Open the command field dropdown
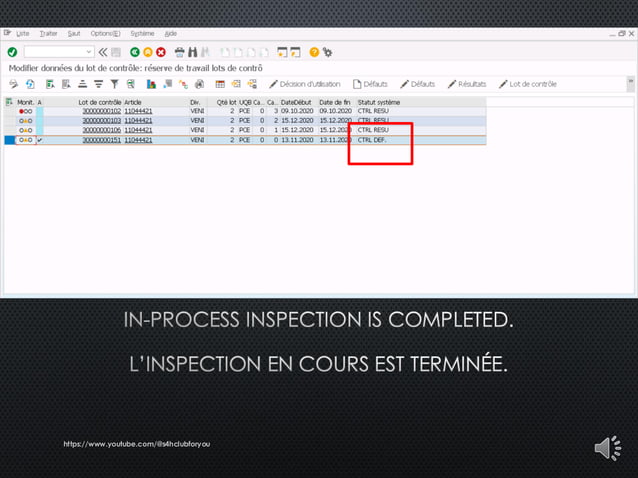The width and height of the screenshot is (638, 478). pyautogui.click(x=89, y=52)
